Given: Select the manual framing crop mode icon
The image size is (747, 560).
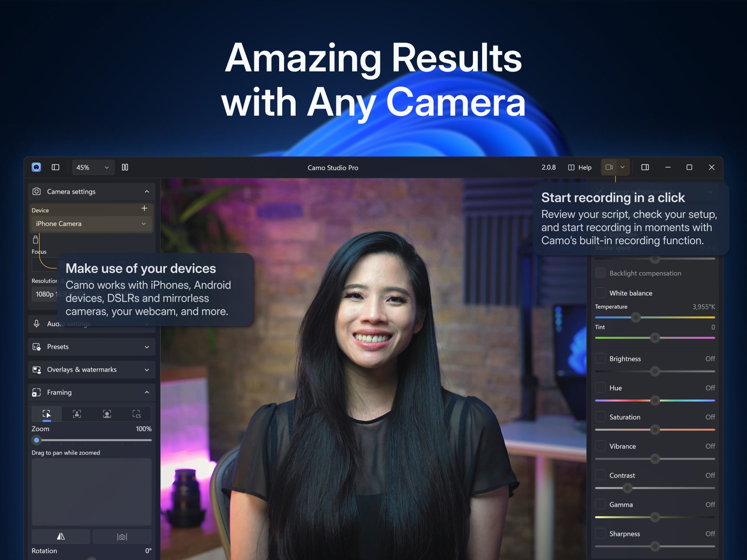Looking at the screenshot, I should [x=47, y=414].
